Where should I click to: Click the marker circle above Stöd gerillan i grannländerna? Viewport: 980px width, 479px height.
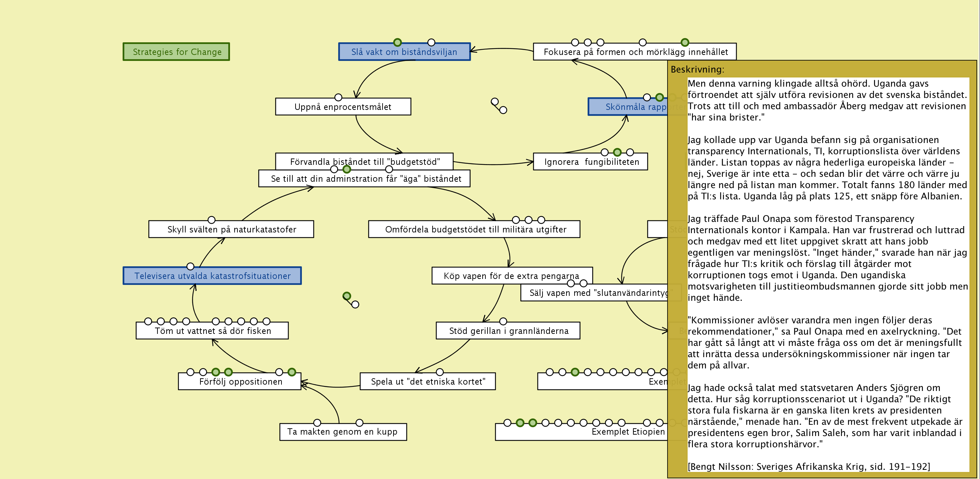pyautogui.click(x=503, y=322)
